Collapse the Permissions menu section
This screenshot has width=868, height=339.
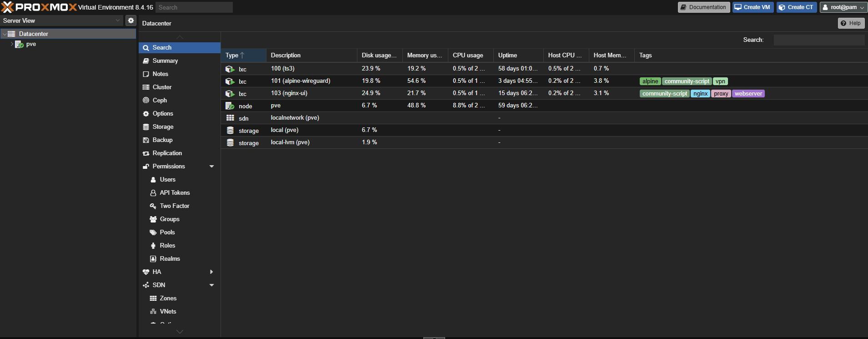(x=211, y=167)
